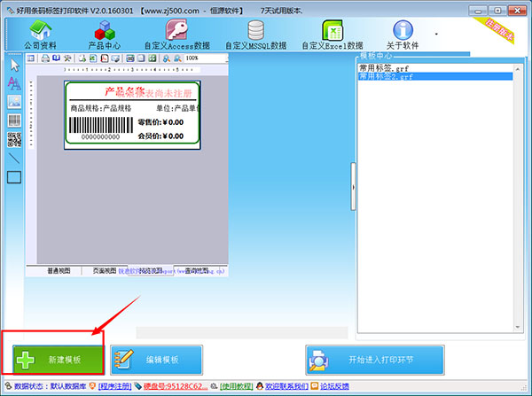Open 产品中心 cubes icon
Screen dimensions: 532x396
105,30
